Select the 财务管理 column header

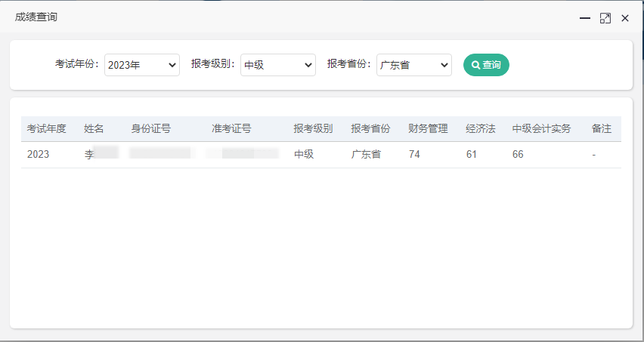(428, 128)
